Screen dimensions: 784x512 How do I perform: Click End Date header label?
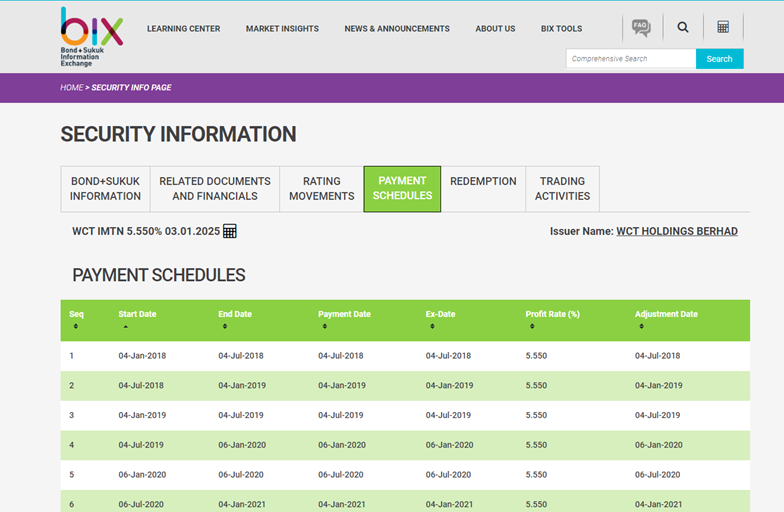[x=235, y=314]
